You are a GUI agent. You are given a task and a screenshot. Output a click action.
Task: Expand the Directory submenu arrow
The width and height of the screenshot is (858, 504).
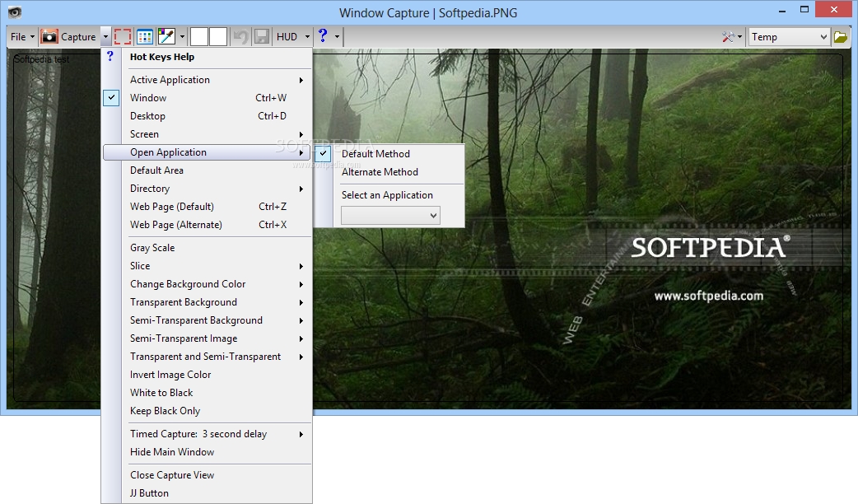301,189
